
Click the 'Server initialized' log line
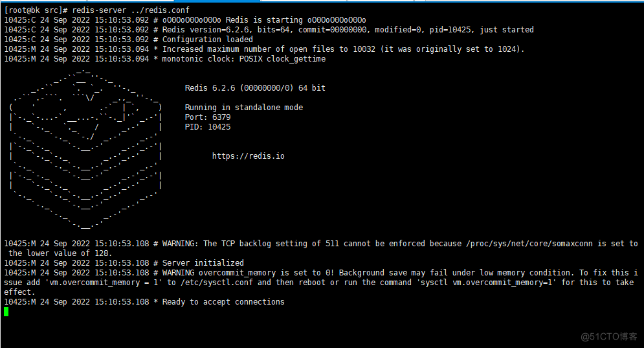click(x=203, y=263)
